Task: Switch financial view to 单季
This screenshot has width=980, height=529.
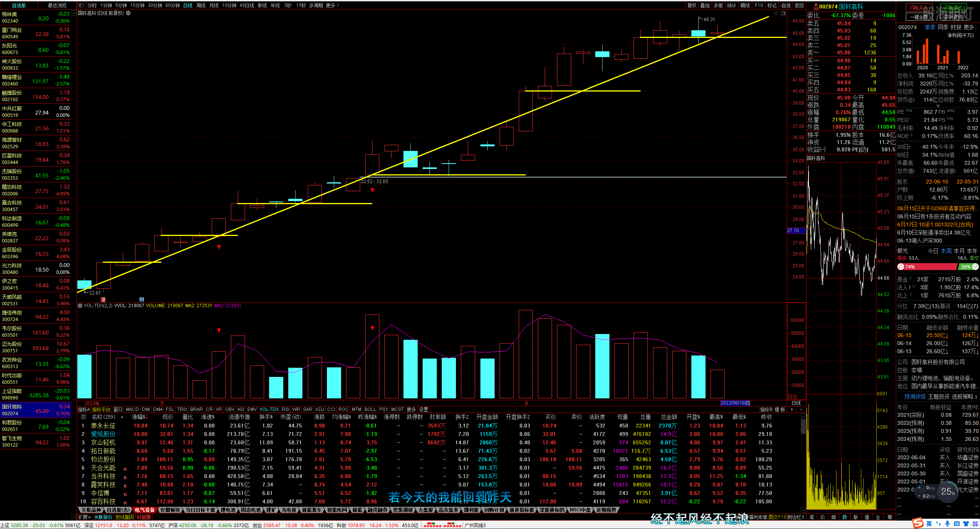Action: [x=930, y=27]
